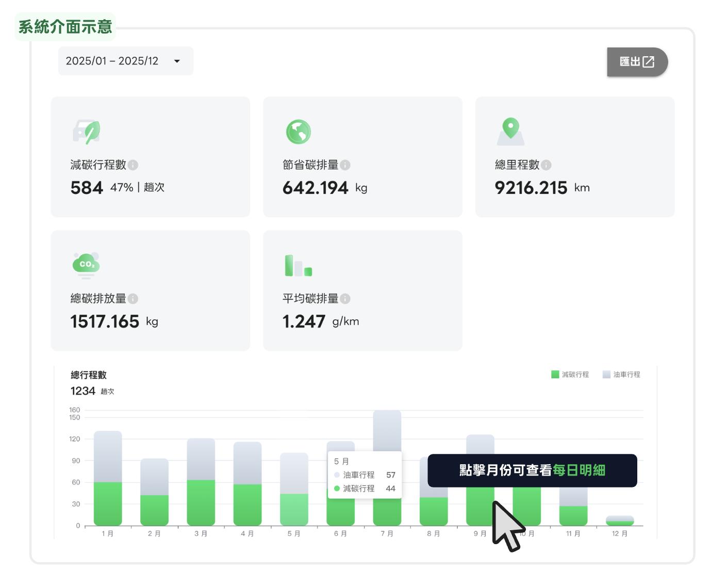Click the 匯出 export button
The height and width of the screenshot is (588, 727).
[x=637, y=62]
